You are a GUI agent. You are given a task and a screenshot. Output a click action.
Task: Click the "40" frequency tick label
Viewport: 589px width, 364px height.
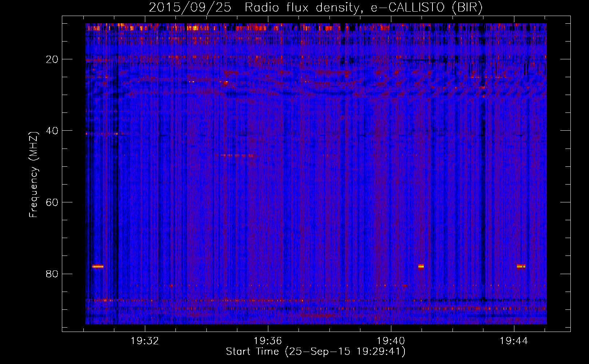coord(52,131)
